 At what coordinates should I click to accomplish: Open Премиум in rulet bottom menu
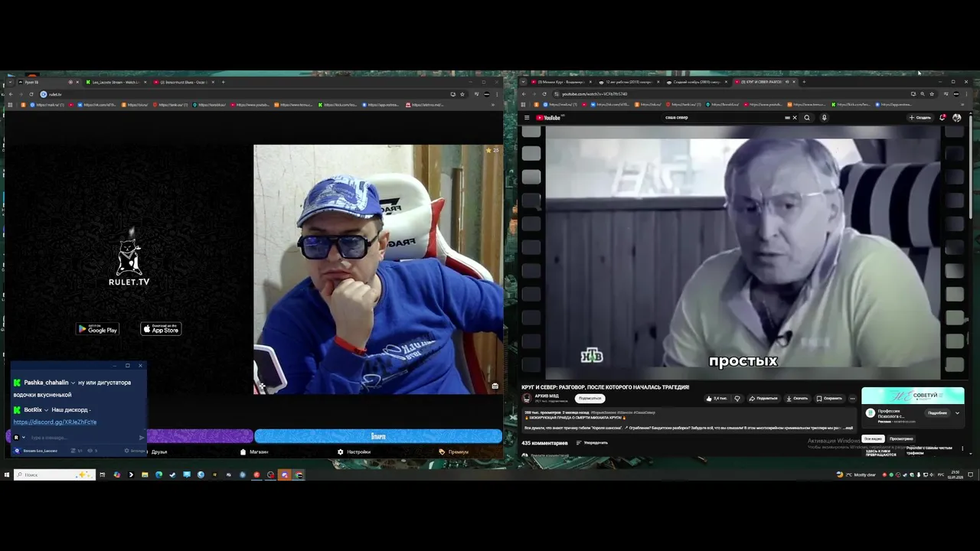coord(453,452)
